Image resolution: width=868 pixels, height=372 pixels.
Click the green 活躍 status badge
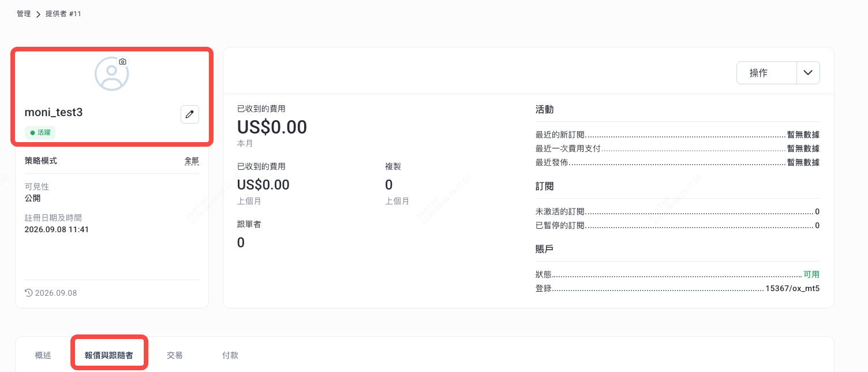pos(40,132)
